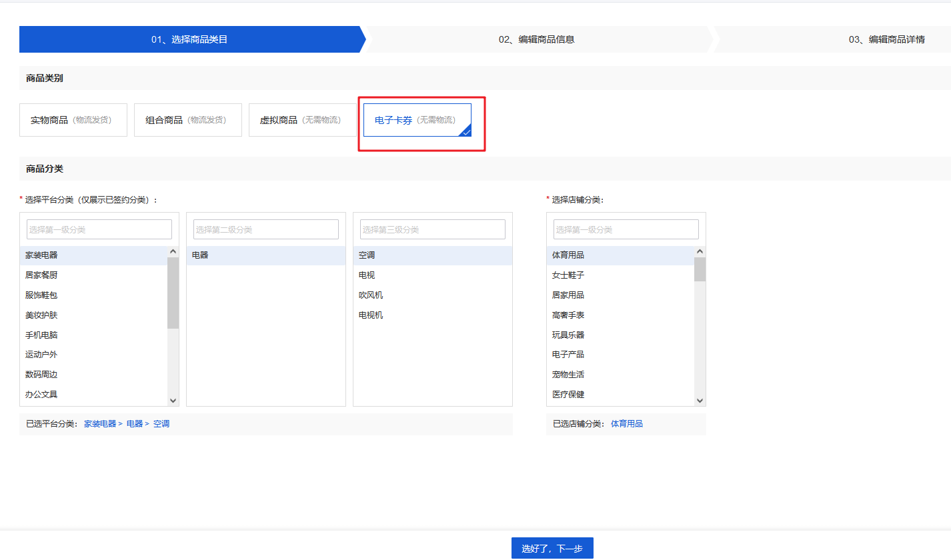Screen dimensions: 951x560
Task: Select 电器 in the second-level list
Action: pyautogui.click(x=266, y=255)
